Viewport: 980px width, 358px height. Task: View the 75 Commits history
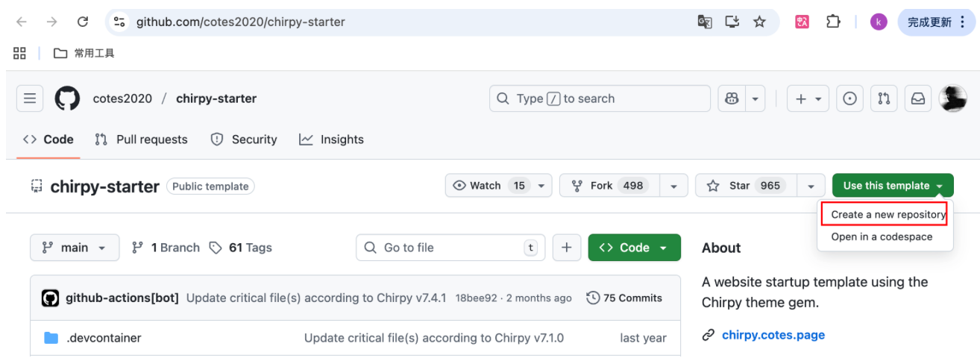[625, 298]
